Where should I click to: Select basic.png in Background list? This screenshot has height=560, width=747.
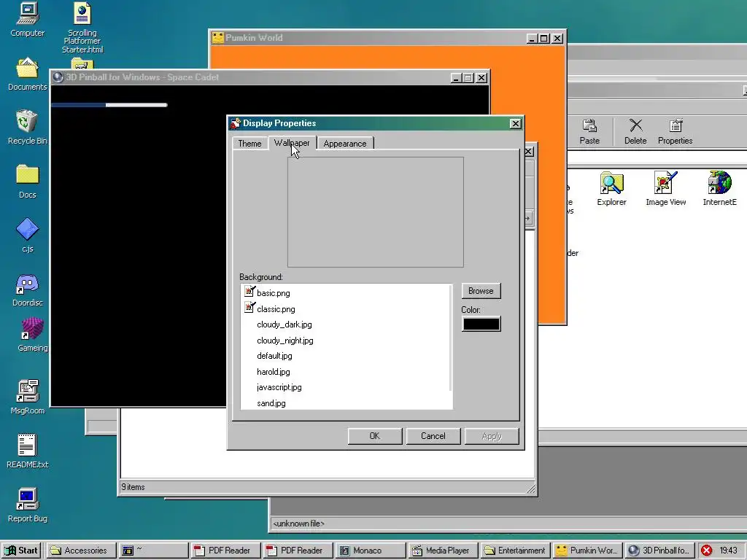coord(273,293)
